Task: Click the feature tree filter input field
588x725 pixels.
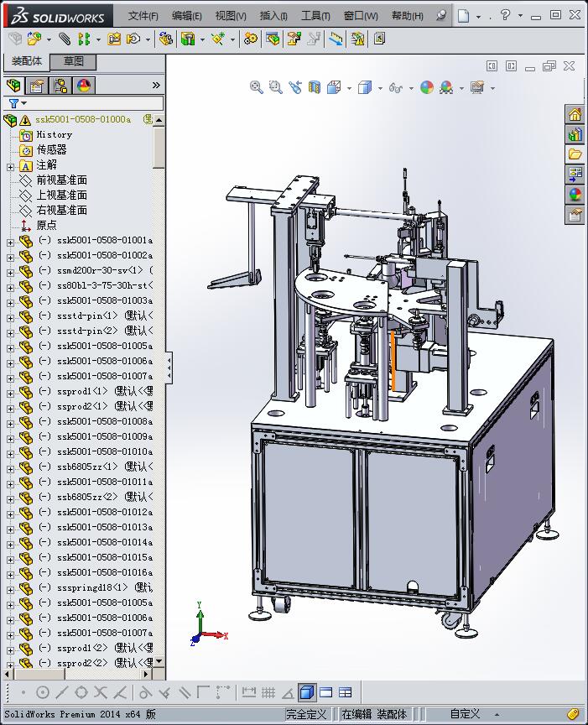Action: [96, 103]
